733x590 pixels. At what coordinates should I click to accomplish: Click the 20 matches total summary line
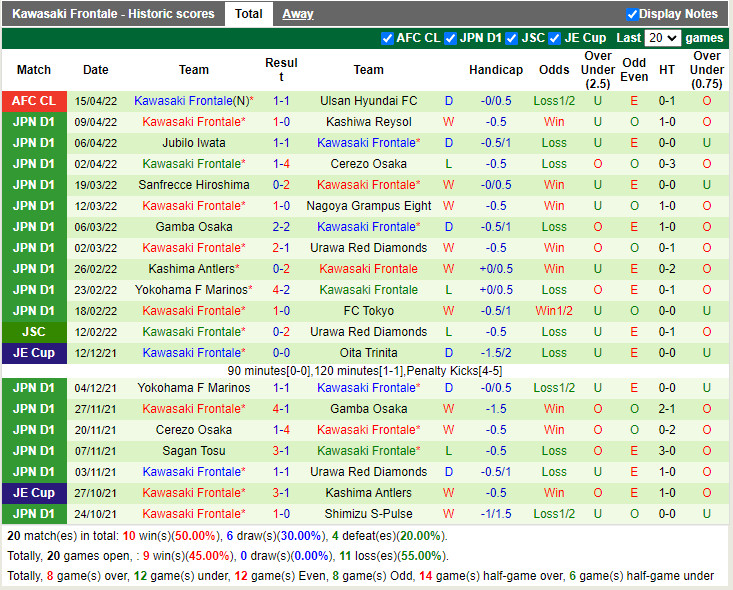227,536
